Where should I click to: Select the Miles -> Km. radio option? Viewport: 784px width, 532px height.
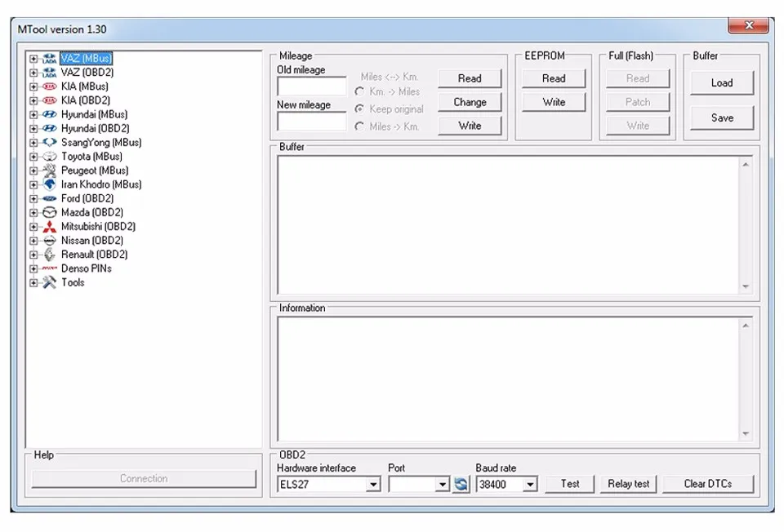(x=359, y=127)
